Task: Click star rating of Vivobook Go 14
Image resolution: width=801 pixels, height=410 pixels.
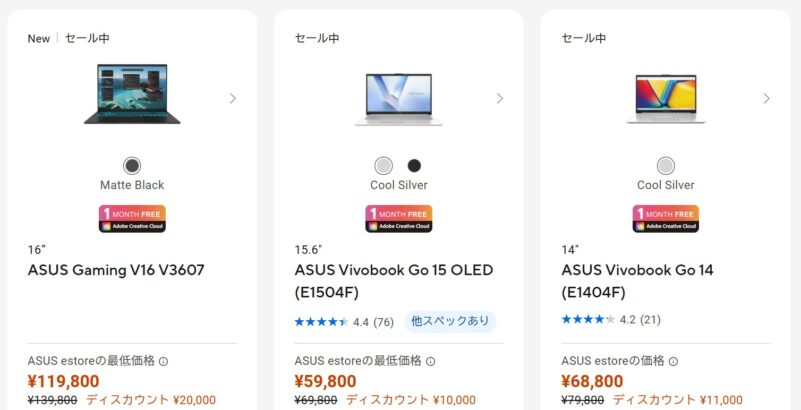Action: (588, 320)
